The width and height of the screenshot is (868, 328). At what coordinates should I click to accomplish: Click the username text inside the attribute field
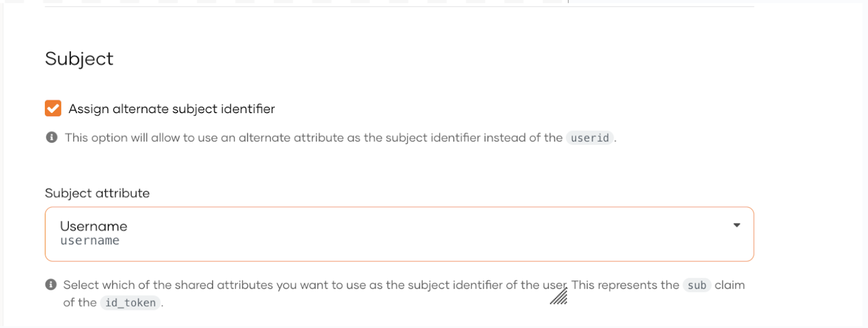point(90,241)
